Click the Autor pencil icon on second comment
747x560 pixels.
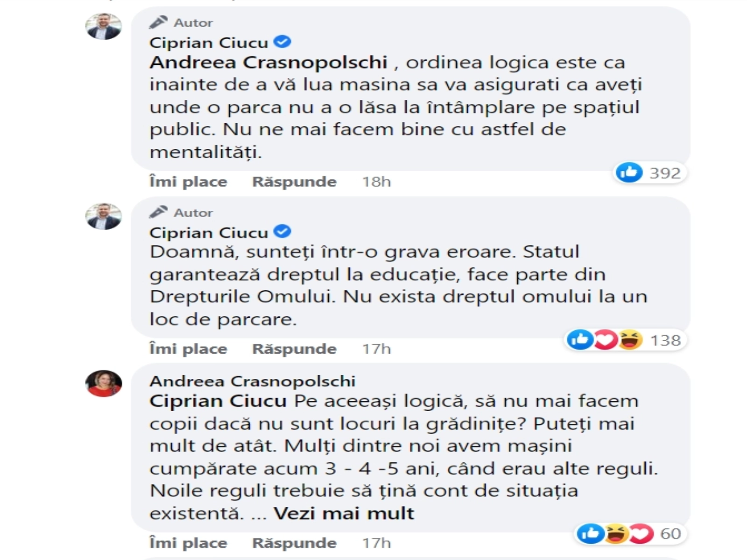(158, 212)
